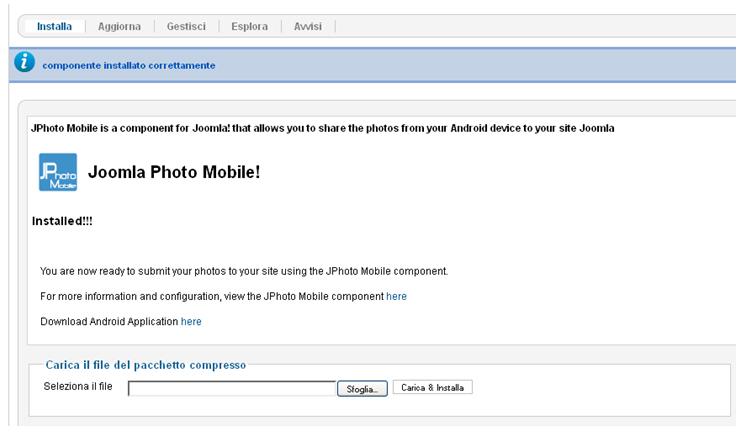Screen dimensions: 745x427
Task: Focus the Seleziona il file input field
Action: (232, 389)
